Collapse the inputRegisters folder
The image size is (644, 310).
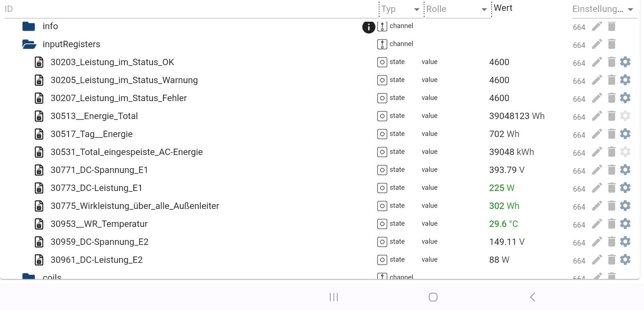(29, 44)
